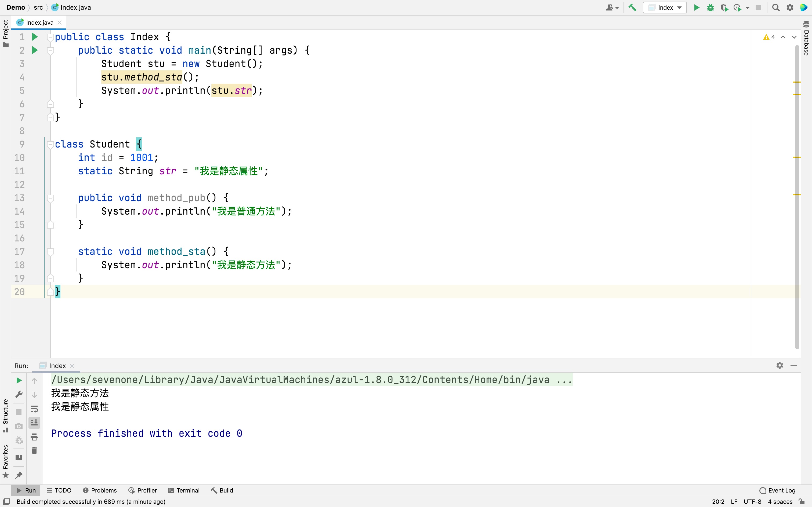Viewport: 812px width, 507px height.
Task: Clear all output with trash icon
Action: [x=34, y=450]
